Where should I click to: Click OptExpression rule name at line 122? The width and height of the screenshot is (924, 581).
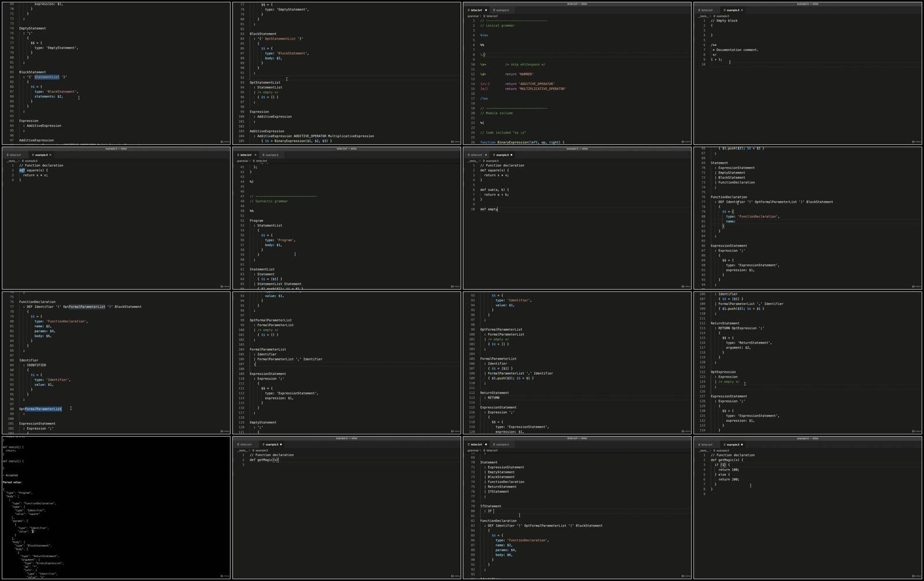(x=723, y=372)
